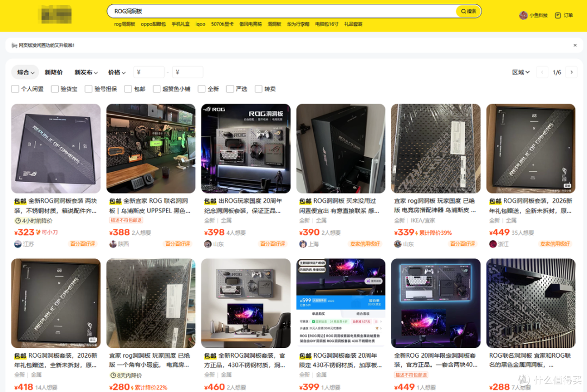The width and height of the screenshot is (587, 392).
Task: Click the 陕西 seller avatar icon
Action: pyautogui.click(x=113, y=244)
